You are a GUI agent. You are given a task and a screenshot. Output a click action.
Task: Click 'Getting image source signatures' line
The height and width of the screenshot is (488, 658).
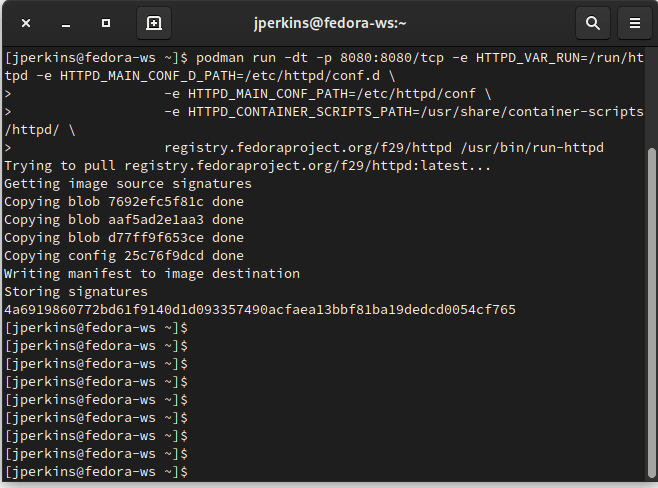pyautogui.click(x=128, y=184)
